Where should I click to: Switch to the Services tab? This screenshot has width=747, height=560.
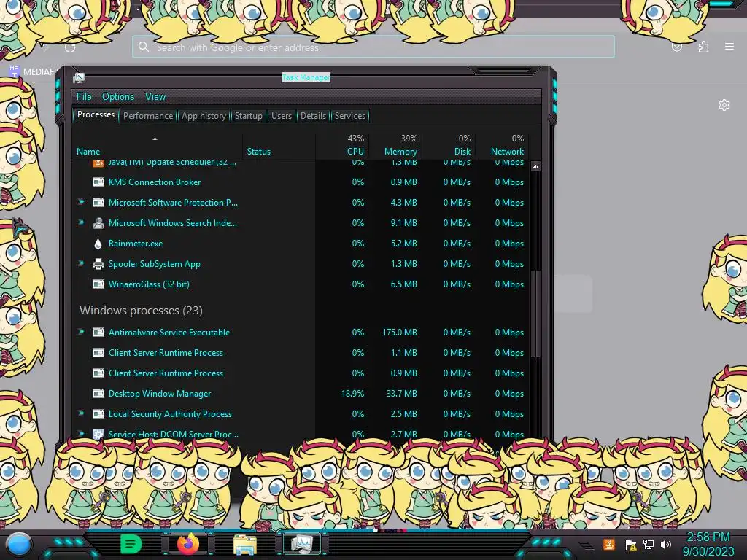pyautogui.click(x=349, y=116)
